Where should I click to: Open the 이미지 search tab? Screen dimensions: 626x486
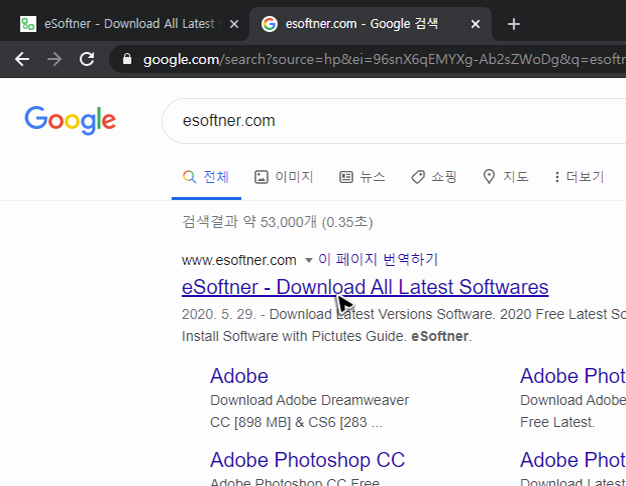pyautogui.click(x=284, y=177)
